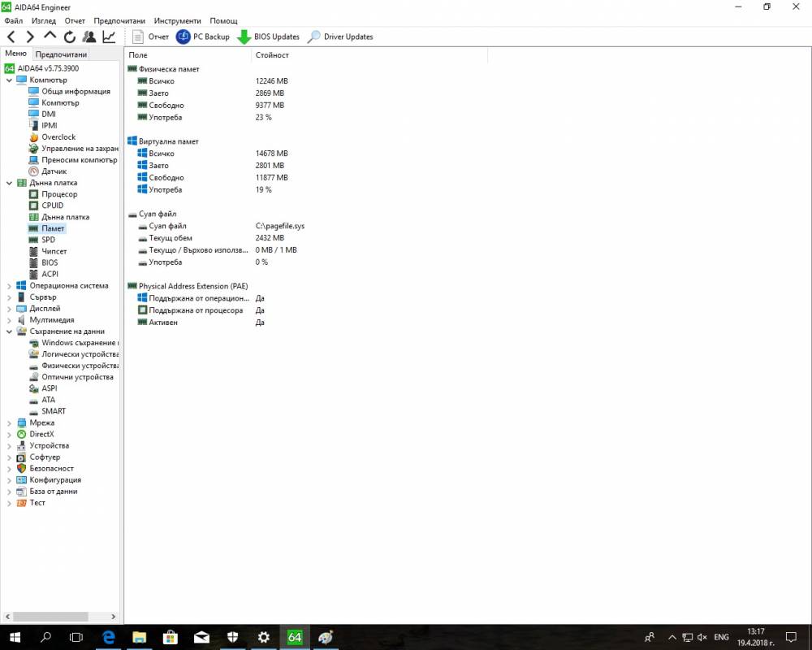Open Driver Updates in toolbar
This screenshot has width=812, height=650.
(x=340, y=37)
